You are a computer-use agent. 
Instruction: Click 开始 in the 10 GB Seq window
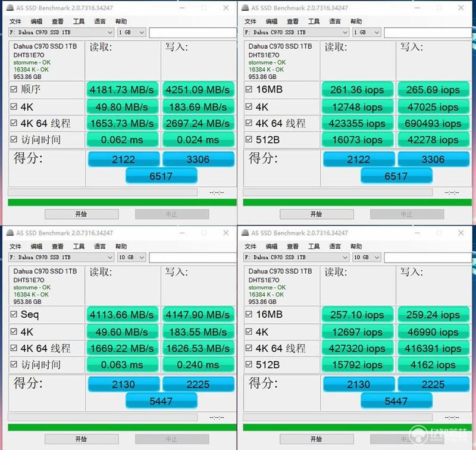pos(82,439)
